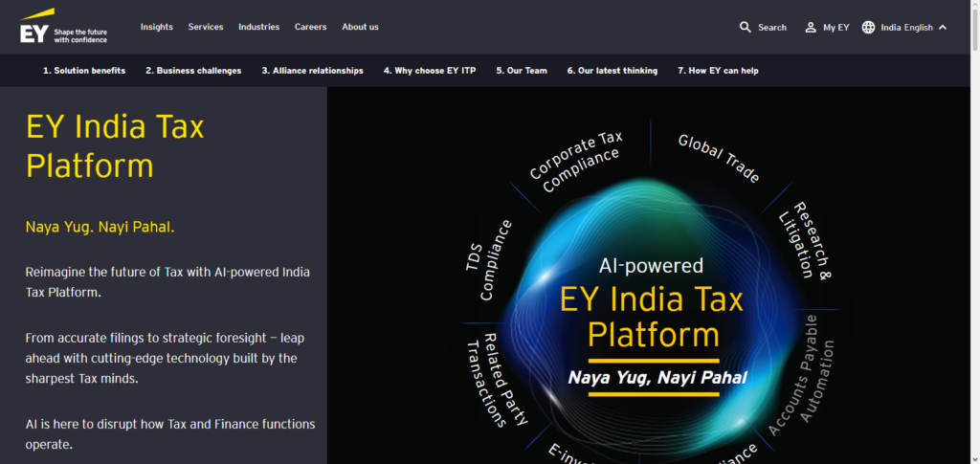
Task: Open the Careers menu
Action: click(311, 27)
